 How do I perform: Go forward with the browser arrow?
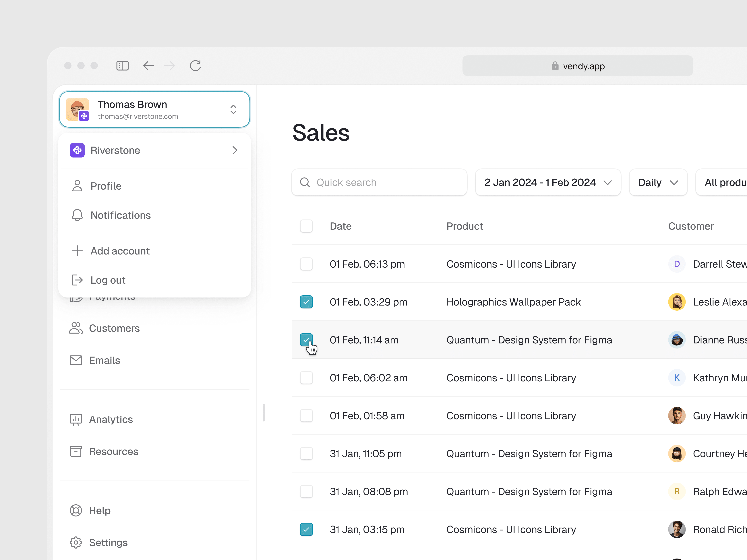tap(169, 65)
